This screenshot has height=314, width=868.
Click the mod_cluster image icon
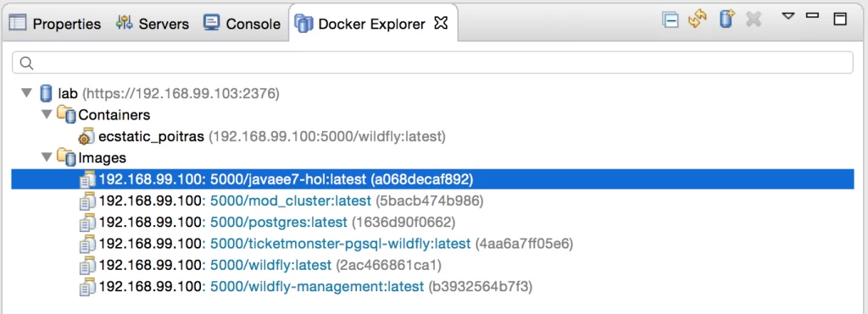coord(87,201)
